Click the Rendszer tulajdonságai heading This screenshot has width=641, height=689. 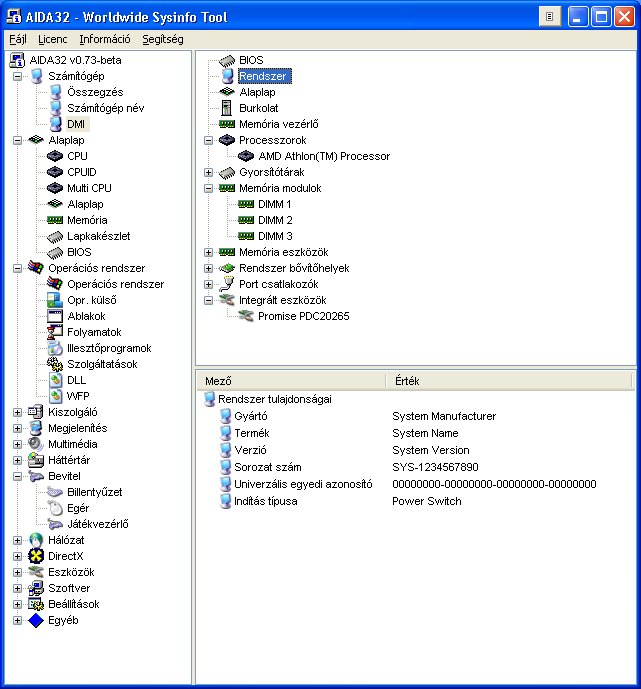[275, 399]
